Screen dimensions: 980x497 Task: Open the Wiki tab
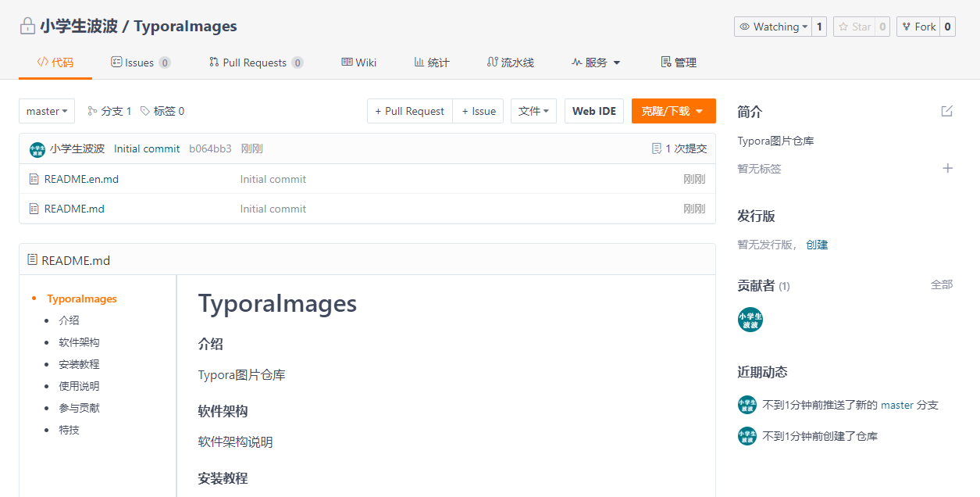(x=359, y=63)
